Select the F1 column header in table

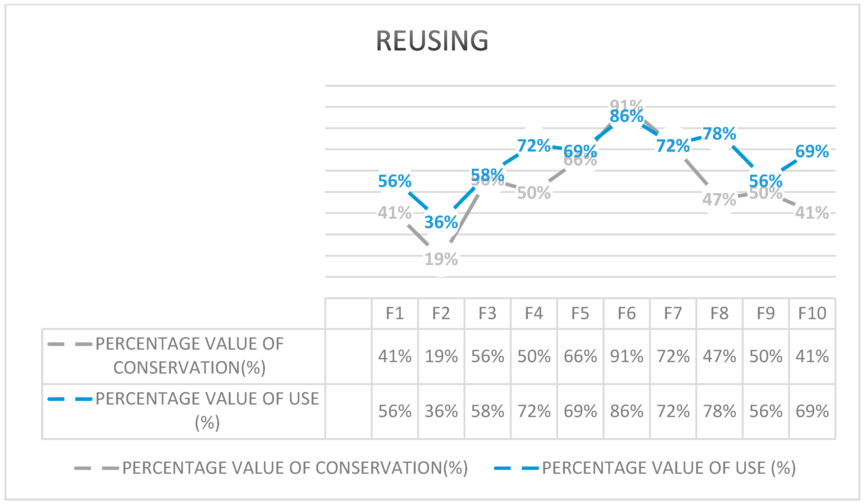pos(394,313)
